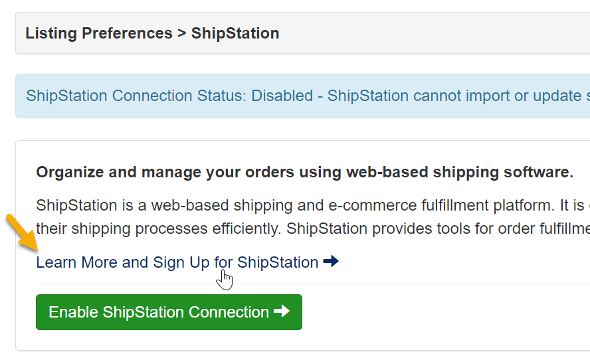This screenshot has height=364, width=590.
Task: Click the arrow icon beside Learn More link
Action: (x=331, y=262)
